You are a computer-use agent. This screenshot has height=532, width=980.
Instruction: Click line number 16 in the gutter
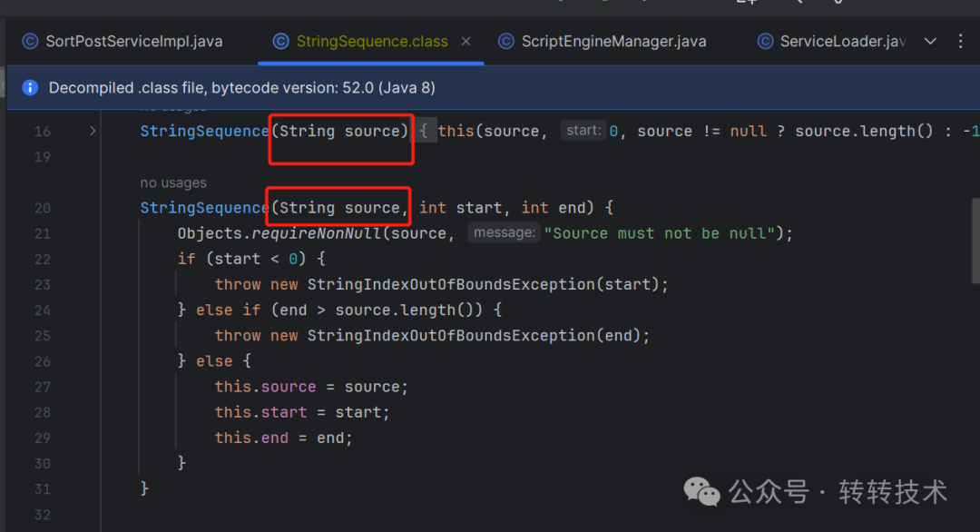[43, 132]
